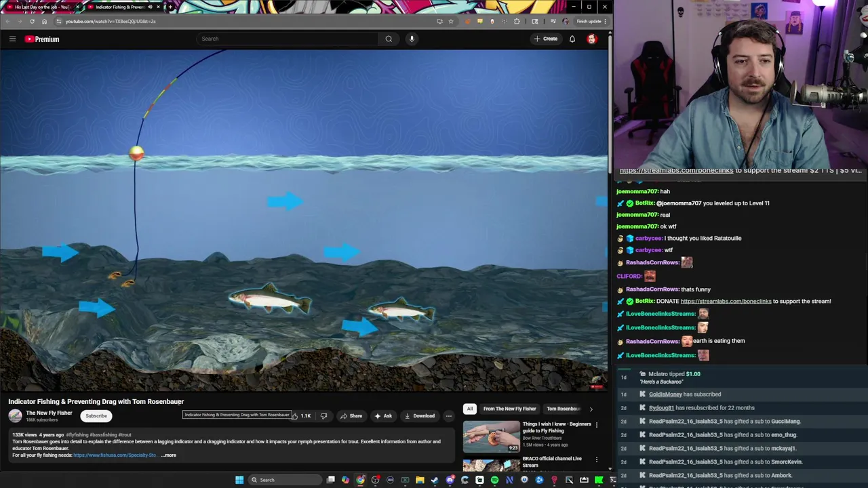Start voice search with microphone icon

tap(412, 39)
